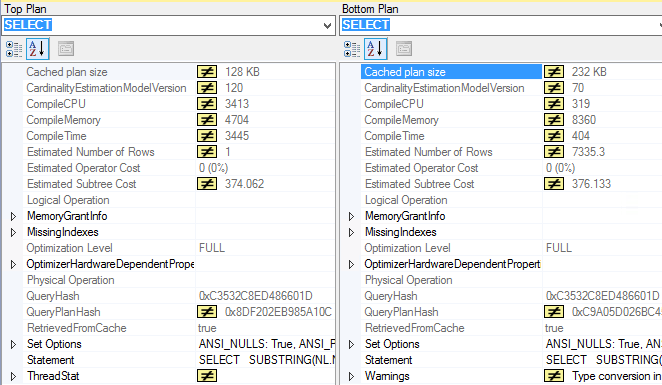The width and height of the screenshot is (662, 385).
Task: Click not-equal icon beside Bottom Plan Warnings
Action: [554, 376]
